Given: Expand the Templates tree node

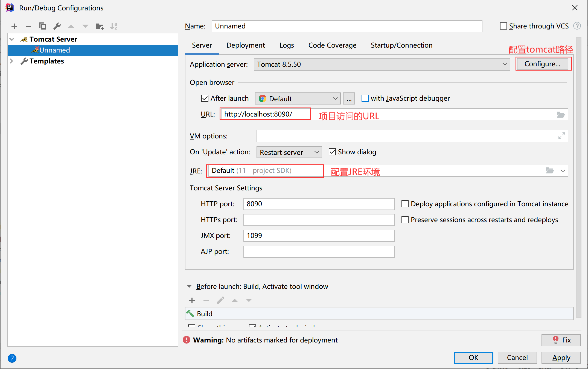Looking at the screenshot, I should [x=11, y=61].
